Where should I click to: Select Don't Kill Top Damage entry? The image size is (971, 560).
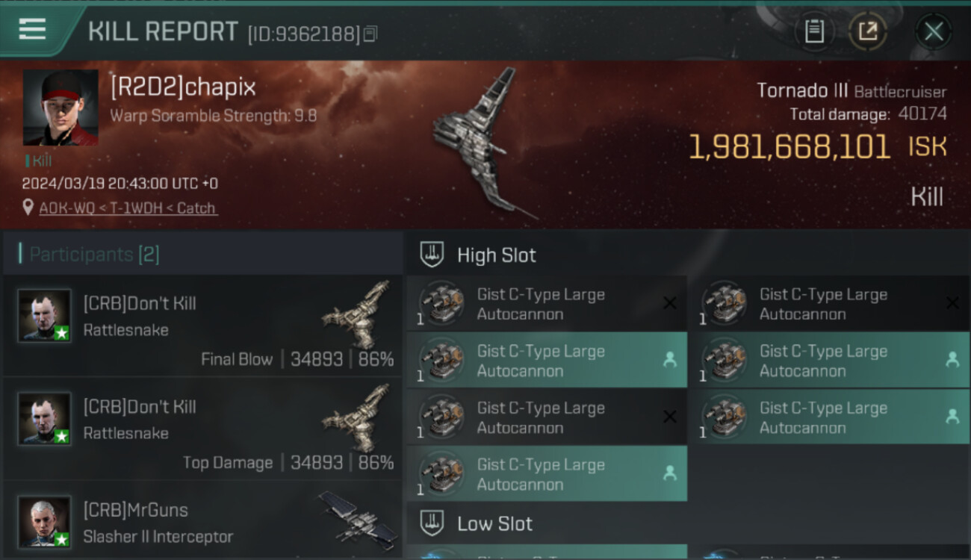pyautogui.click(x=202, y=430)
